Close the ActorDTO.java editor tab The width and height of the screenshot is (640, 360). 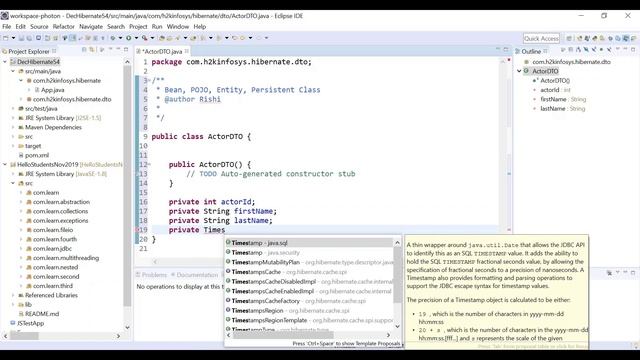(187, 51)
